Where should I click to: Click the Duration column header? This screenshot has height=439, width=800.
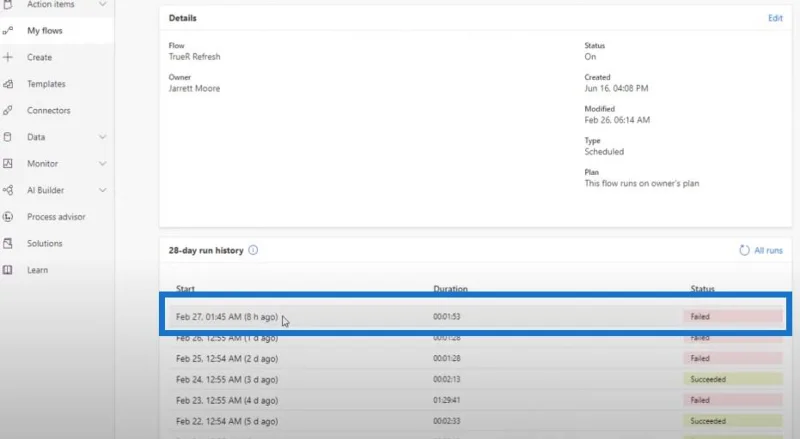coord(451,288)
